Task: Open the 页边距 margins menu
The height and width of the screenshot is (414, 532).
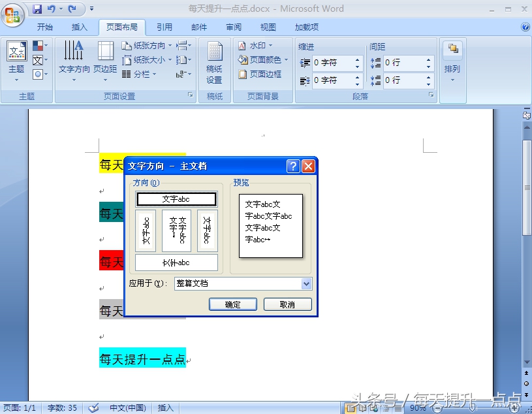Action: 105,61
